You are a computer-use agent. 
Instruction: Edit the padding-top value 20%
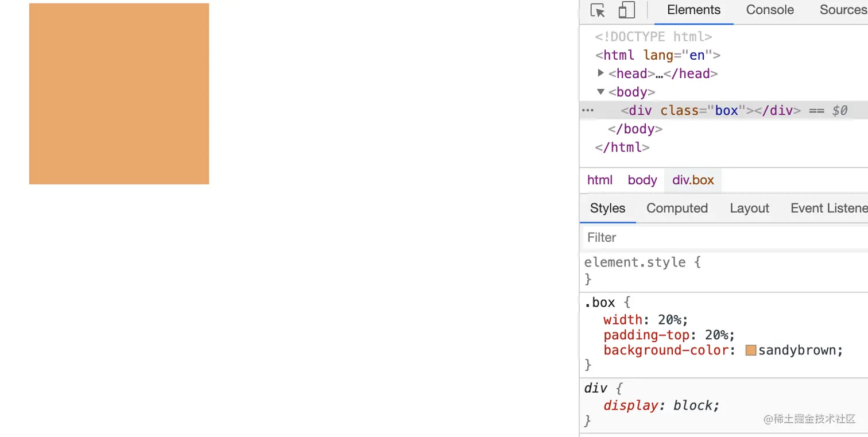point(717,335)
